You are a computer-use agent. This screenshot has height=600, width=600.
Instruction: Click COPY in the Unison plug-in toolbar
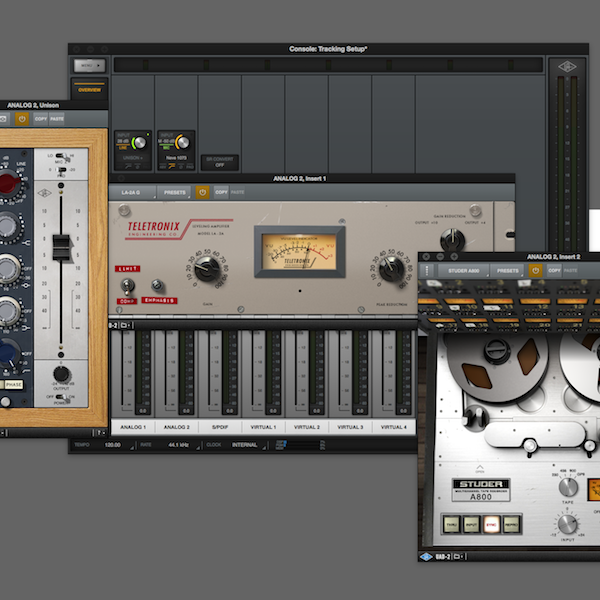click(41, 119)
